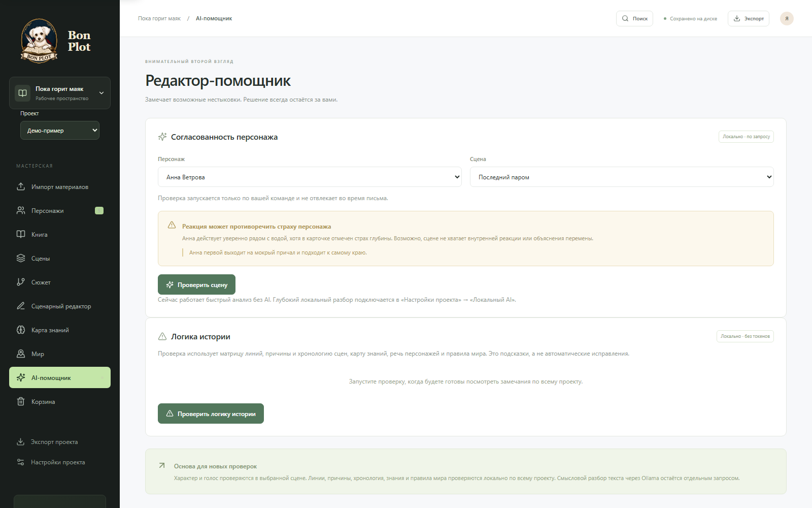Click the warning triangle icon in the alert

coord(172,225)
